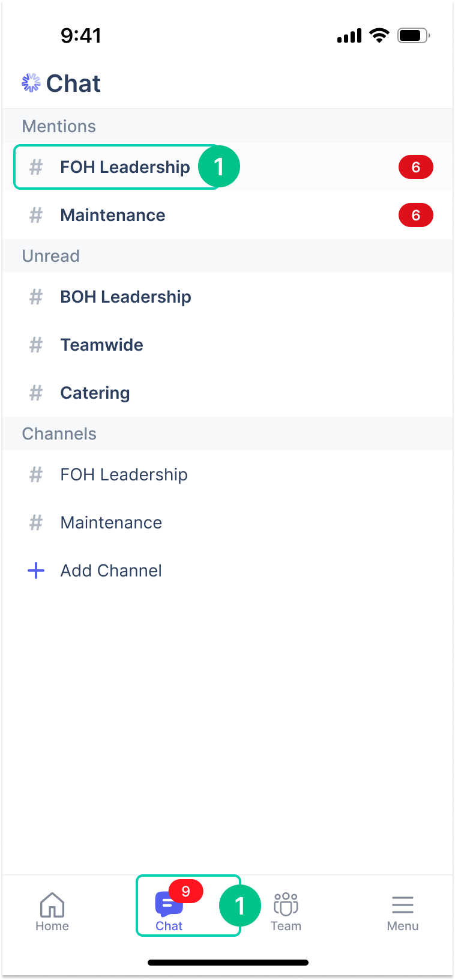This screenshot has width=455, height=980.
Task: Click the hashtag icon beside Teamwide channel
Action: tap(35, 345)
